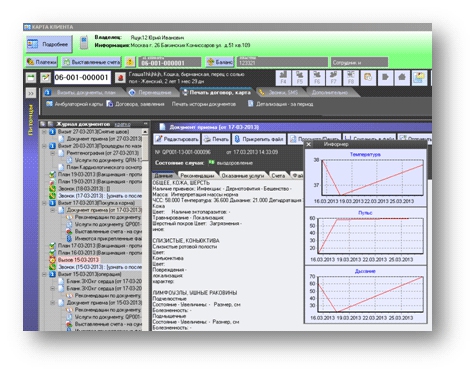Viewport: 475px width, 374px height.
Task: Click the home icon in top toolbar
Action: [402, 78]
